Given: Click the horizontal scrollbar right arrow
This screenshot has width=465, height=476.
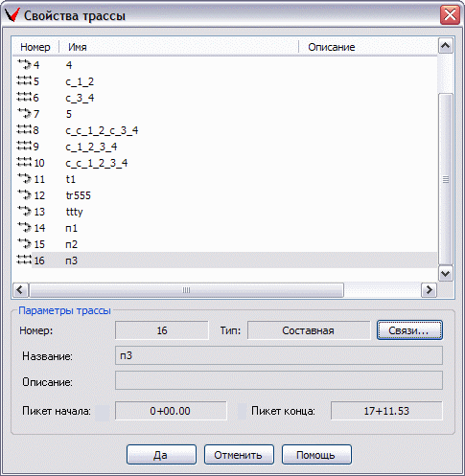Looking at the screenshot, I should click(x=429, y=290).
